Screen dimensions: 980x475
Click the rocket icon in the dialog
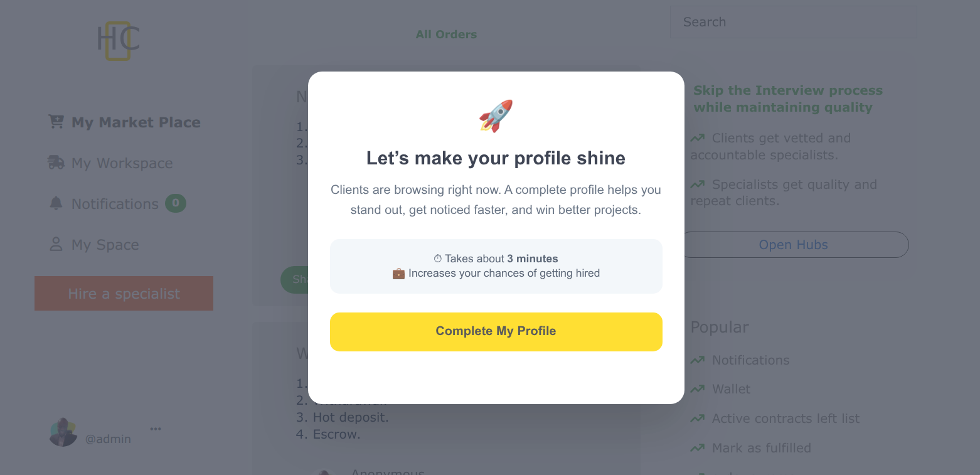(496, 116)
